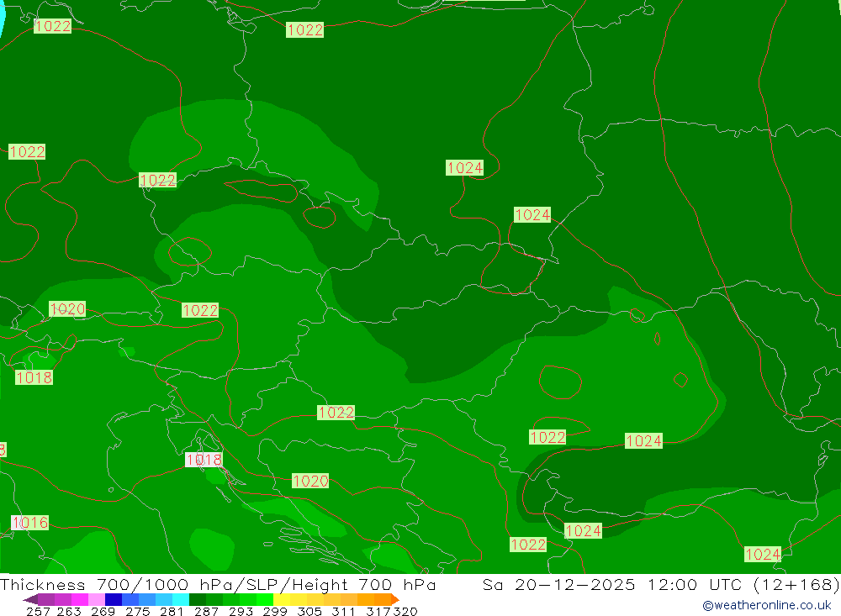
Task: Click the legend value 320
Action: pyautogui.click(x=405, y=612)
